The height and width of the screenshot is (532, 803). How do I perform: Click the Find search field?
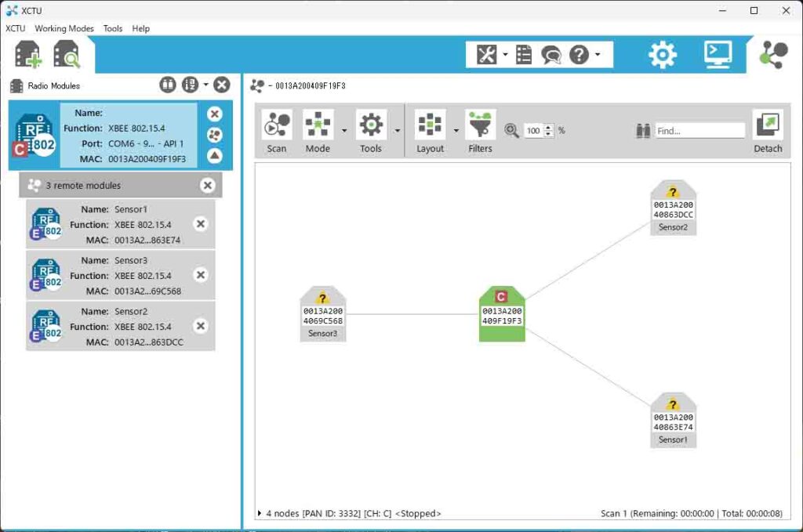click(700, 130)
